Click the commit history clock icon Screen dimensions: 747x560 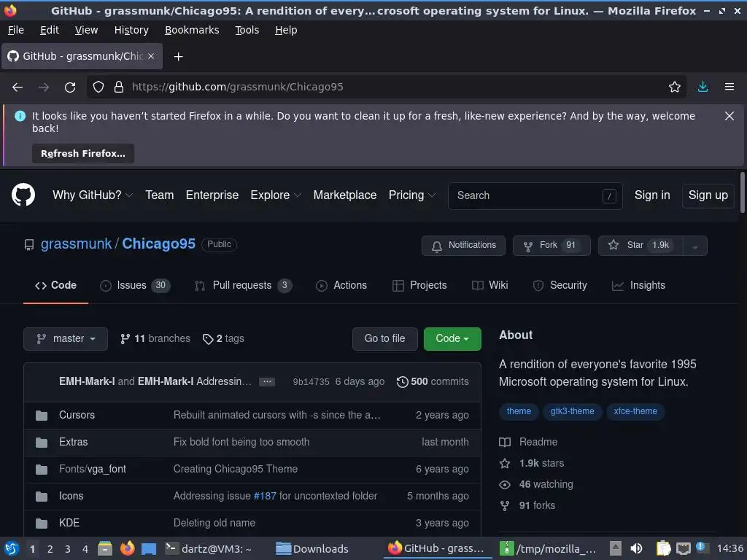click(402, 382)
